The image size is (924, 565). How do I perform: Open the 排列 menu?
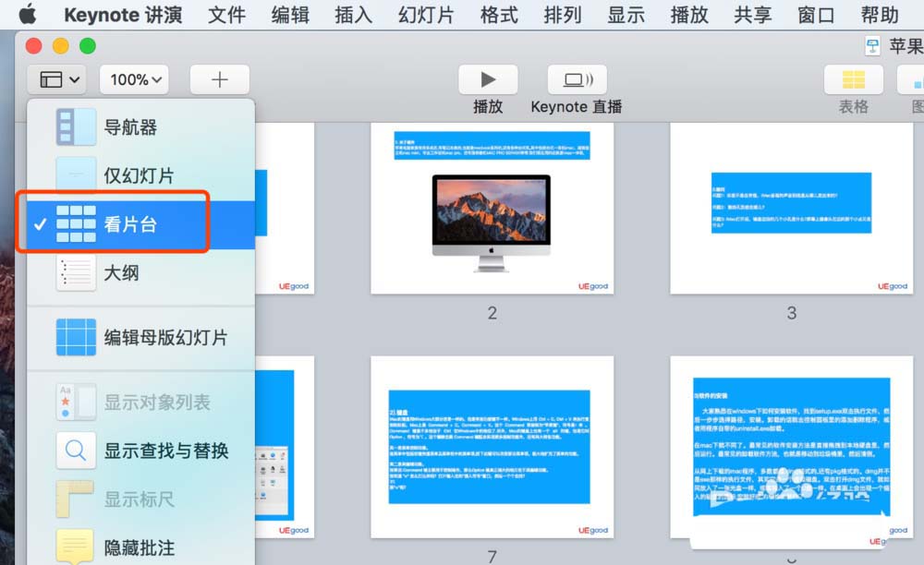pos(563,15)
